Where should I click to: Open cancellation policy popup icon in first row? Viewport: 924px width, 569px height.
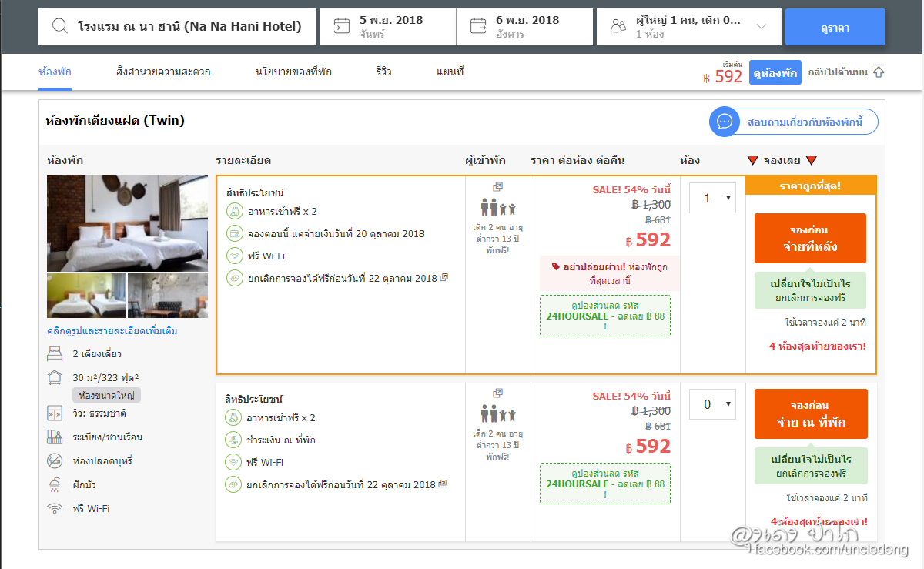(x=444, y=278)
